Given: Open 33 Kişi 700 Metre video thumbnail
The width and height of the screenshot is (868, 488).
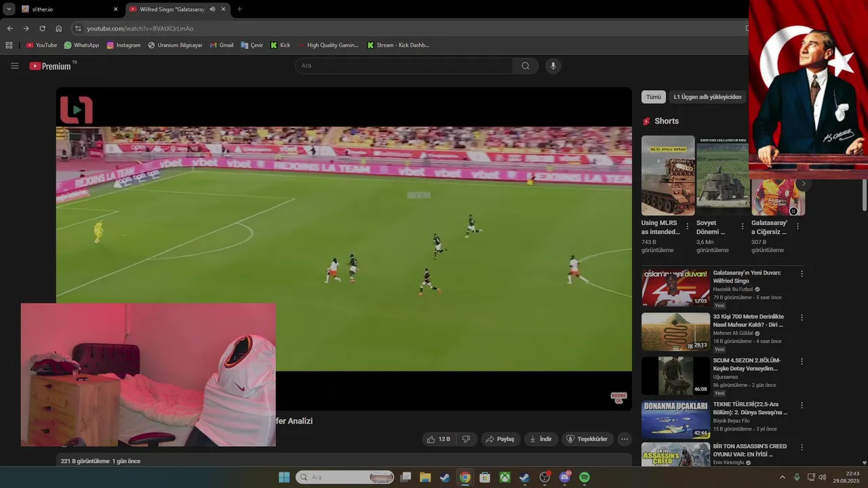Looking at the screenshot, I should pyautogui.click(x=675, y=331).
